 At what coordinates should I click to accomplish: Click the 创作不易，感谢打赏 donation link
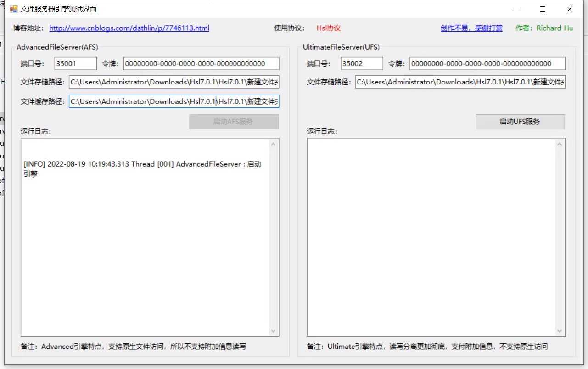pyautogui.click(x=471, y=28)
